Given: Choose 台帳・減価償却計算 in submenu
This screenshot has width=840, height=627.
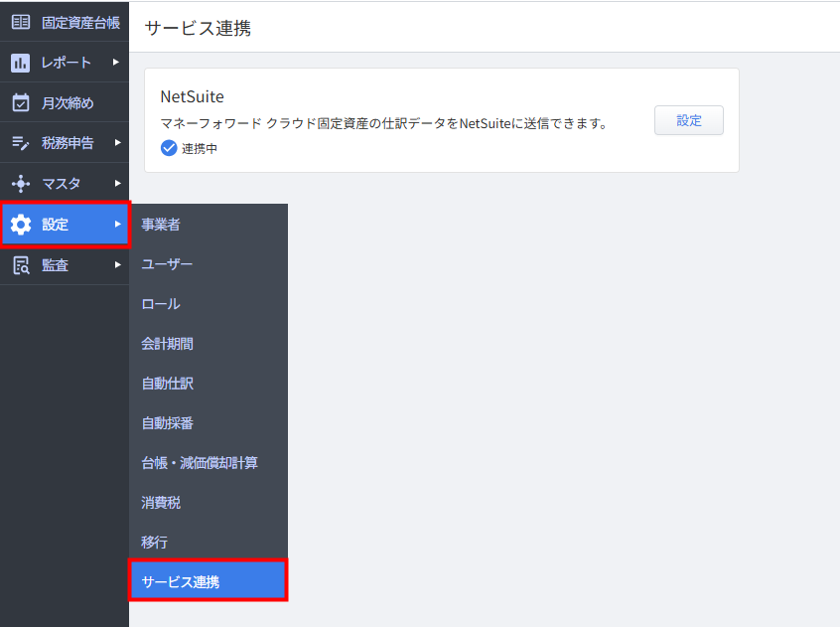Looking at the screenshot, I should tap(200, 463).
